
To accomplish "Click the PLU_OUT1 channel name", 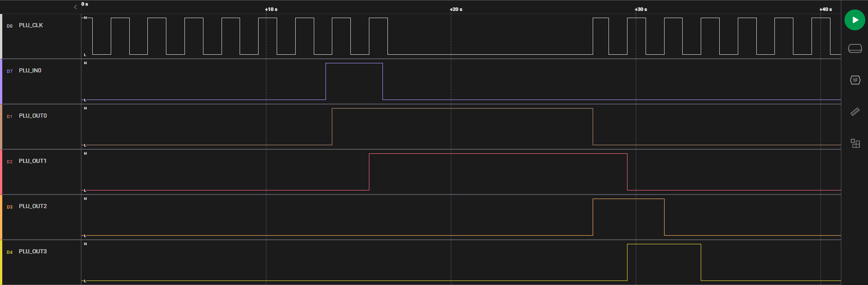I will pos(33,161).
